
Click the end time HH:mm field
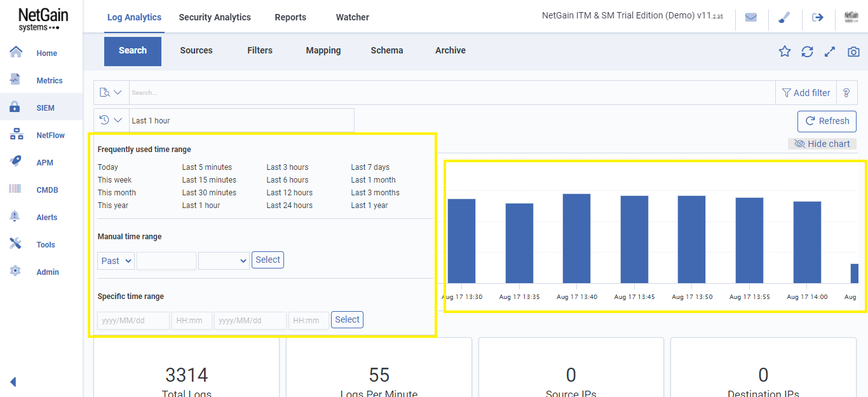[x=309, y=321]
